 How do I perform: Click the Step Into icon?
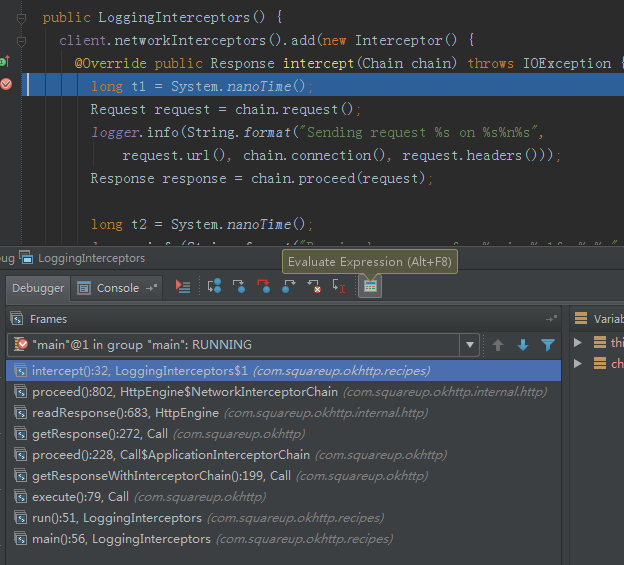pos(239,287)
